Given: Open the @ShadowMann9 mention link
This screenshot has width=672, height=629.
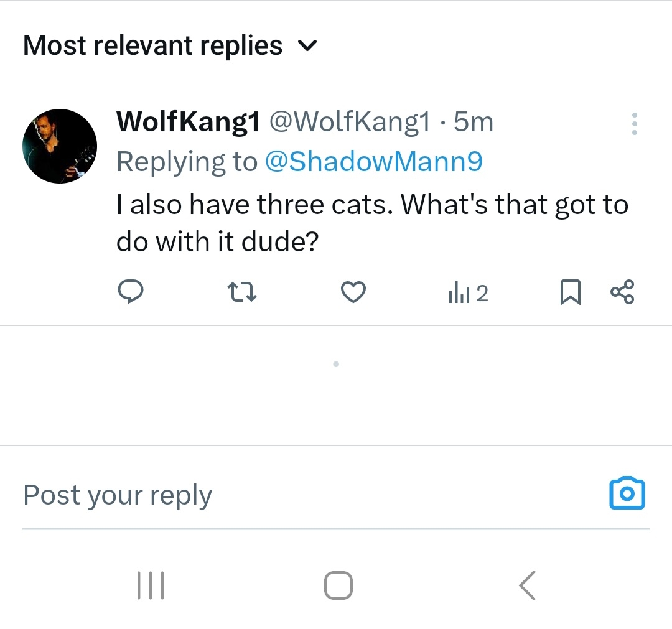Looking at the screenshot, I should (373, 162).
